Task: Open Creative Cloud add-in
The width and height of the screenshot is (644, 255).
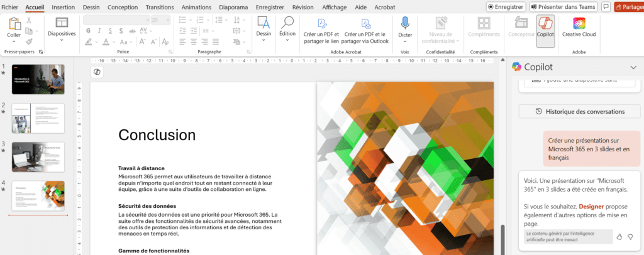Action: tap(579, 26)
